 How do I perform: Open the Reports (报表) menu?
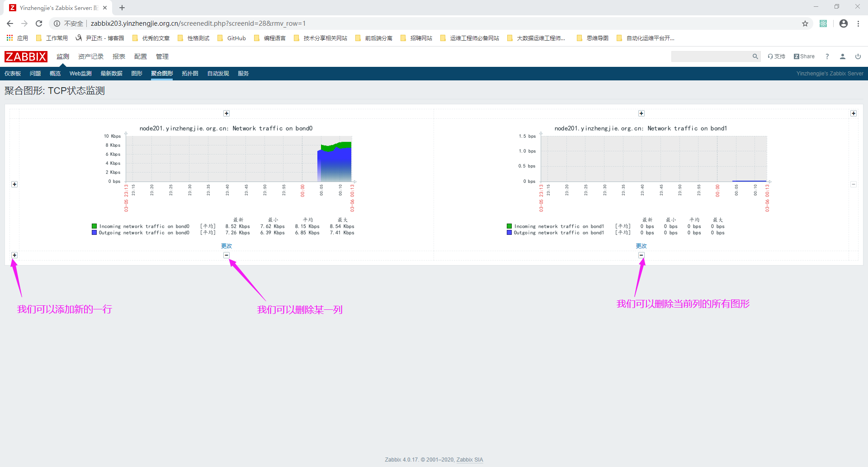(119, 56)
